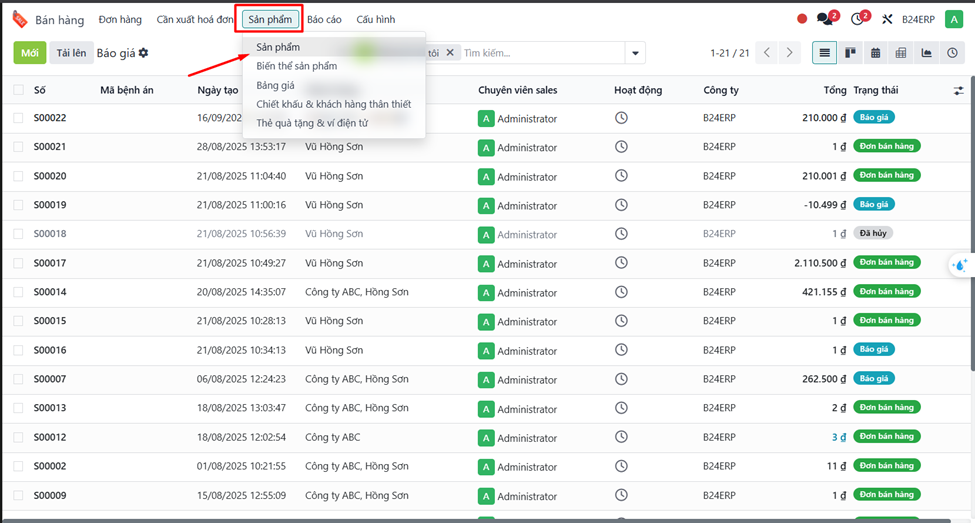The image size is (975, 523).
Task: Switch to Kanban view
Action: (850, 53)
